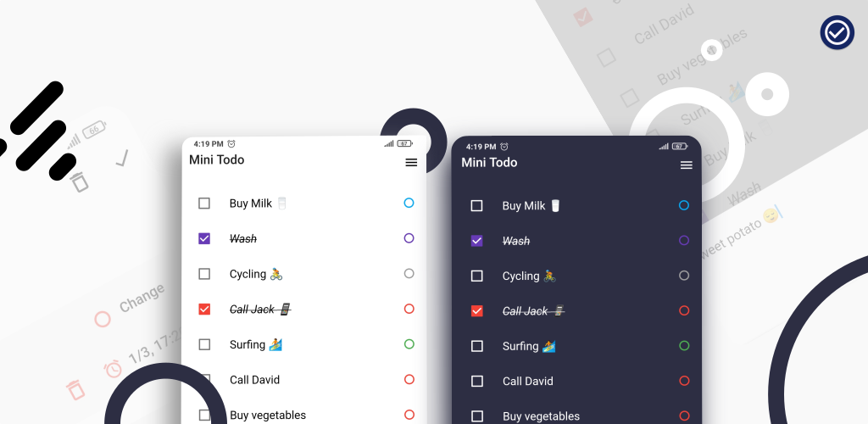
Task: Click gray color circle for Cycling, dark phone
Action: click(x=684, y=275)
